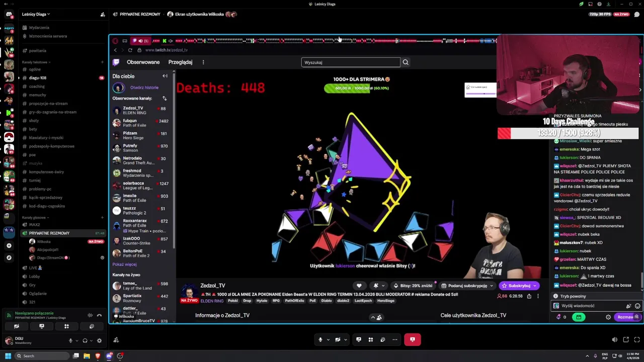Click Twitch Obserwowane tab in stream
Image resolution: width=644 pixels, height=362 pixels.
click(143, 62)
